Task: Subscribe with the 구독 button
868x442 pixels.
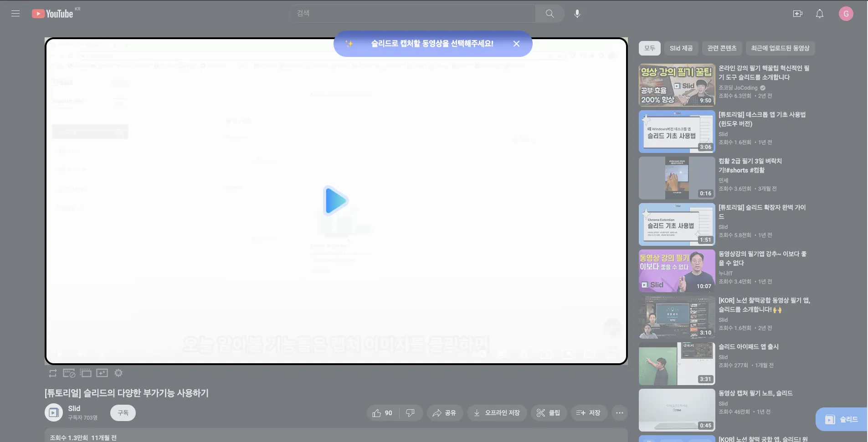Action: click(x=123, y=413)
